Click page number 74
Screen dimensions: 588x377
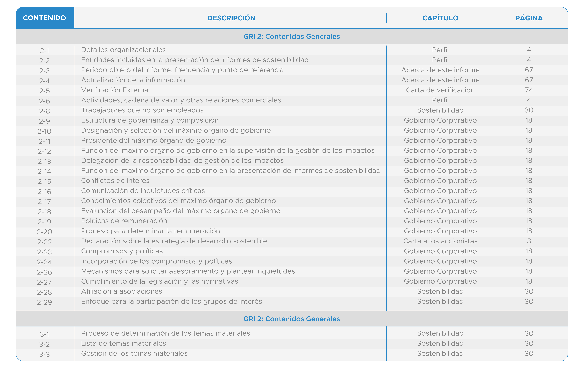tap(529, 90)
